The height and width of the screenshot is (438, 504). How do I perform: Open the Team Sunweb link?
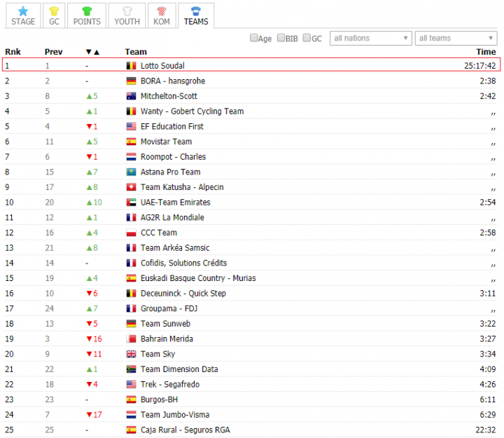(165, 324)
